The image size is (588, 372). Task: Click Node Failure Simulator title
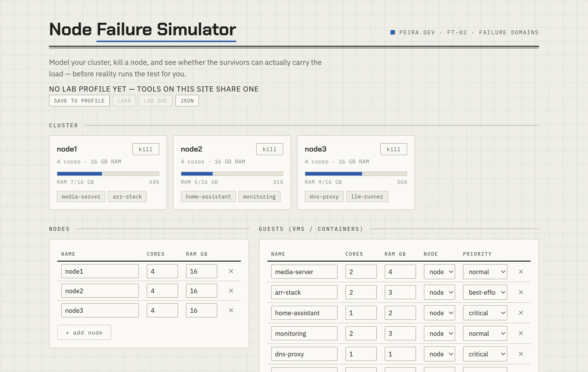(x=143, y=30)
